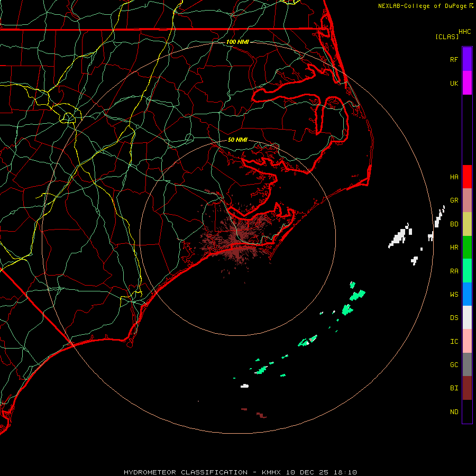
Task: Click the "50 NMI" range ring label
Action: pos(237,140)
